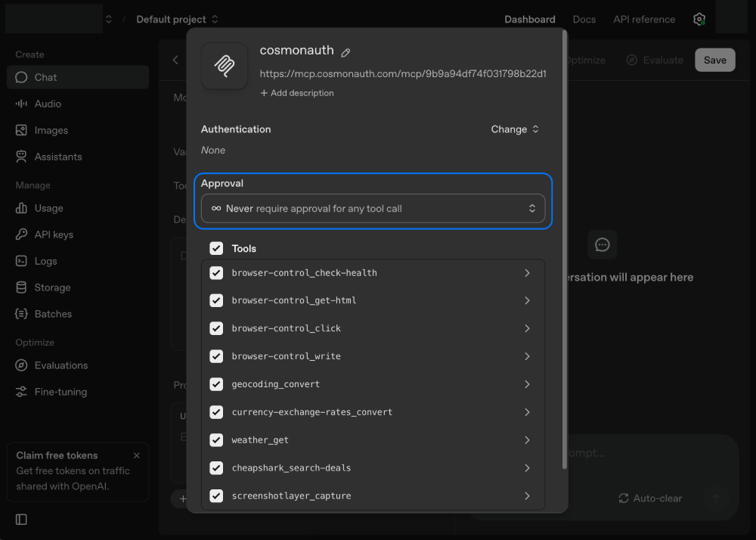Click the Images picture icon
756x540 pixels.
pos(21,130)
